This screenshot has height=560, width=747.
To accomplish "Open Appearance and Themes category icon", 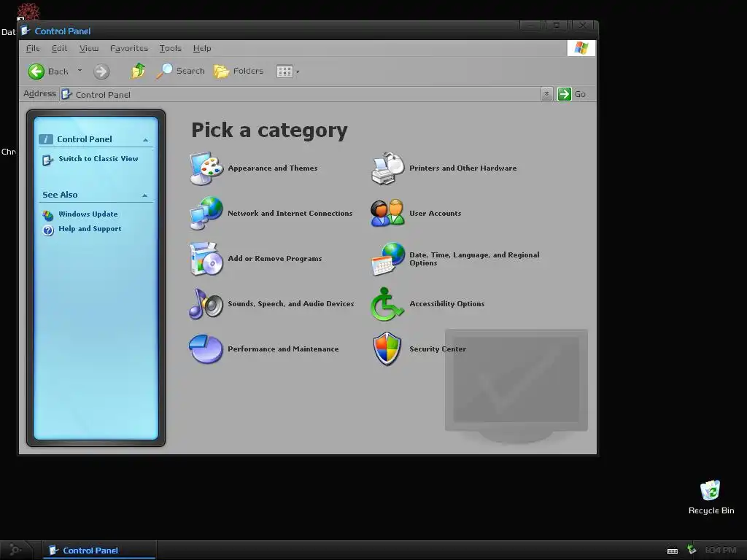I will coord(206,168).
